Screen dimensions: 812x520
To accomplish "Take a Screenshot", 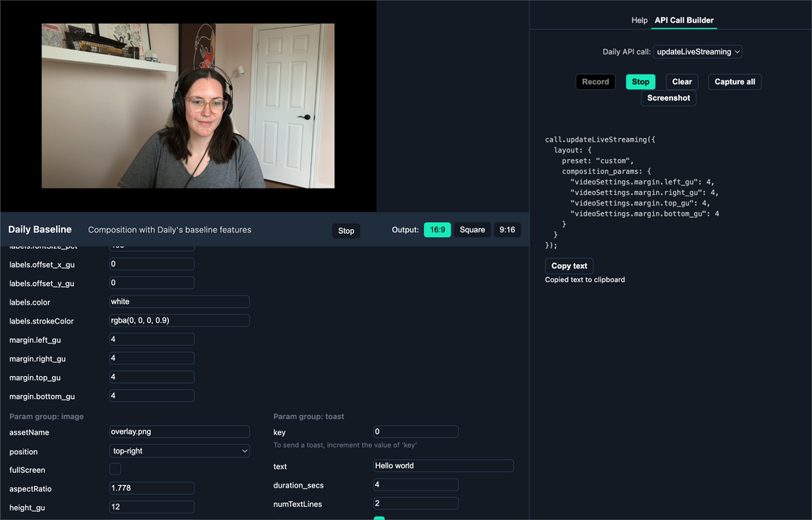I will point(667,97).
